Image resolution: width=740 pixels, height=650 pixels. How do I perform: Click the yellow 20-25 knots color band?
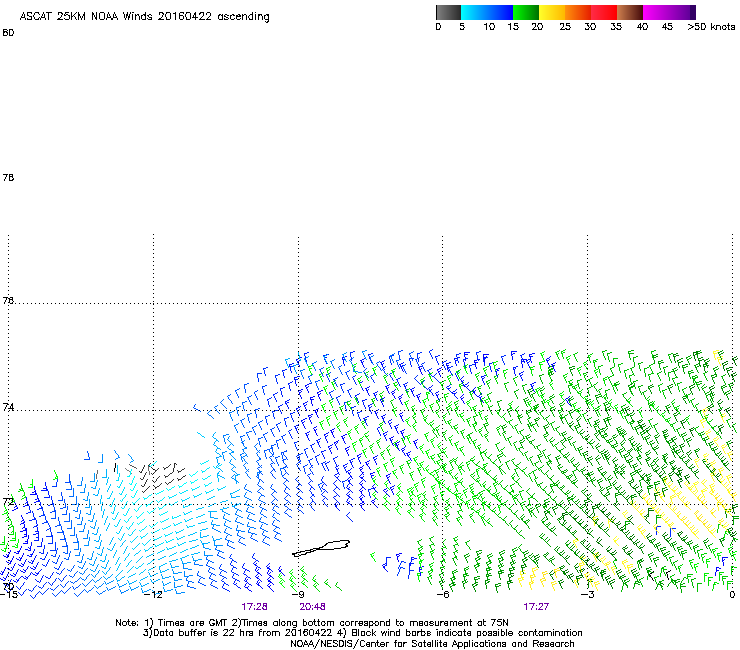point(552,12)
